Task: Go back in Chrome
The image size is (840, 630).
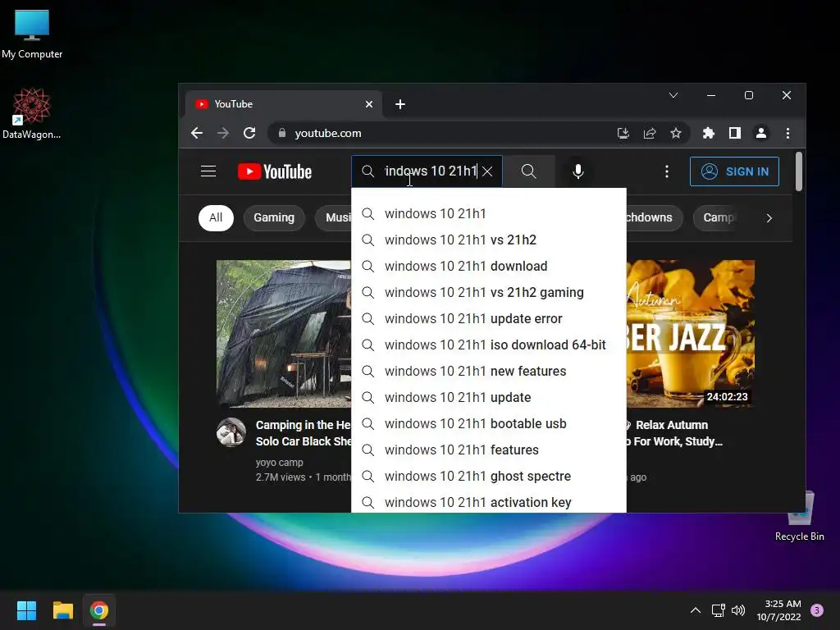Action: [197, 133]
